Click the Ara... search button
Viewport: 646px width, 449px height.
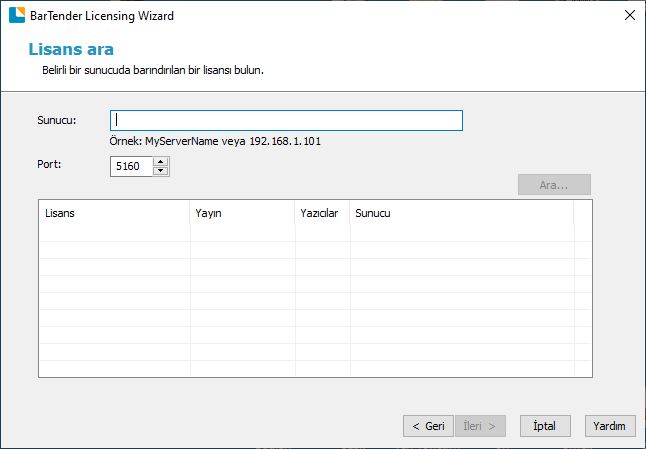[x=554, y=185]
